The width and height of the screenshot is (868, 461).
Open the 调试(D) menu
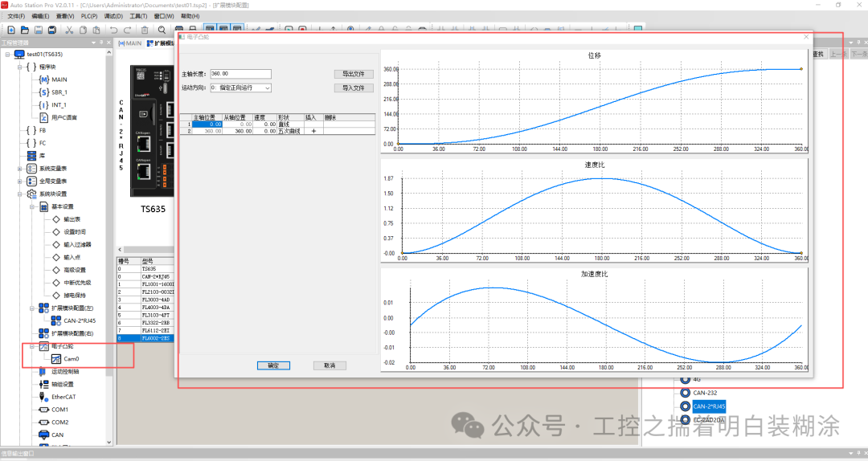pos(113,16)
